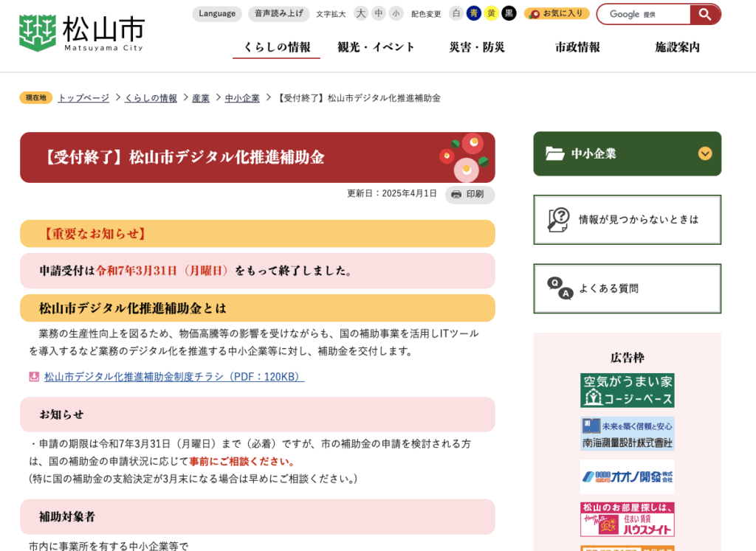Open お気に入り favorites button
The image size is (756, 551).
tap(557, 13)
